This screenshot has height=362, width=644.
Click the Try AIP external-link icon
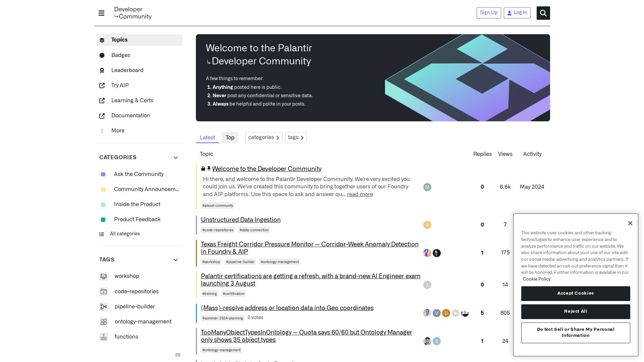click(102, 85)
